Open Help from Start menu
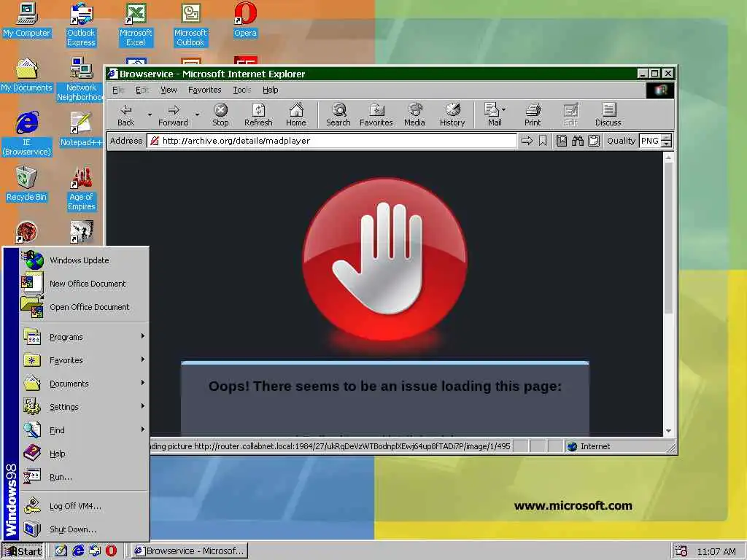The image size is (747, 560). [x=85, y=454]
